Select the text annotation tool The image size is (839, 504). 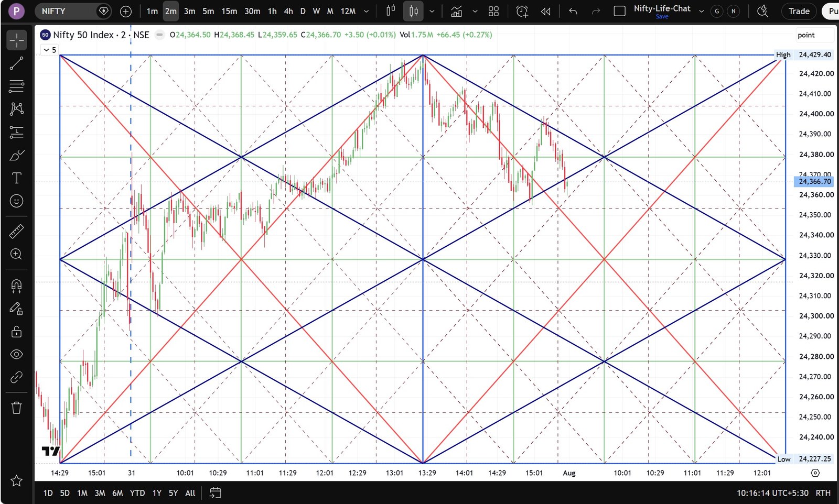coord(16,178)
